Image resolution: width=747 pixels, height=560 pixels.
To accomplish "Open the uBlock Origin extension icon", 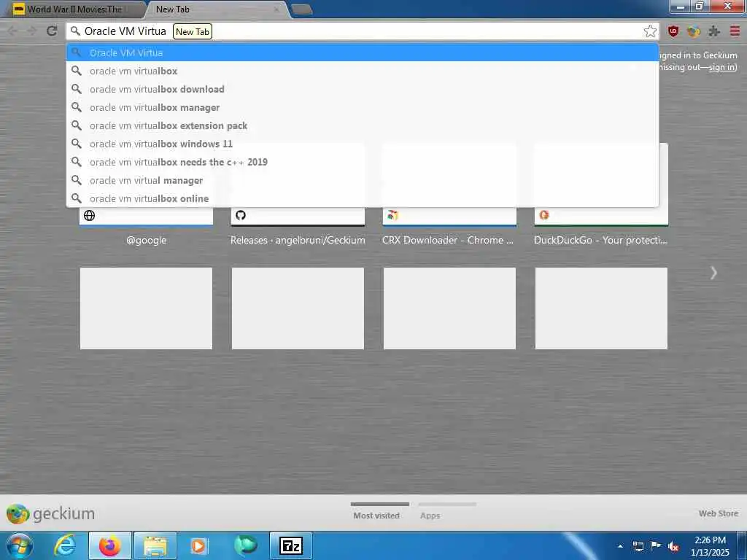I will 673,31.
